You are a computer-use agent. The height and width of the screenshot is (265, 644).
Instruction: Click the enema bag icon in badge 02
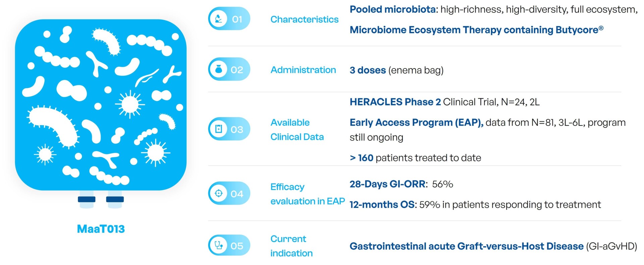tap(219, 69)
